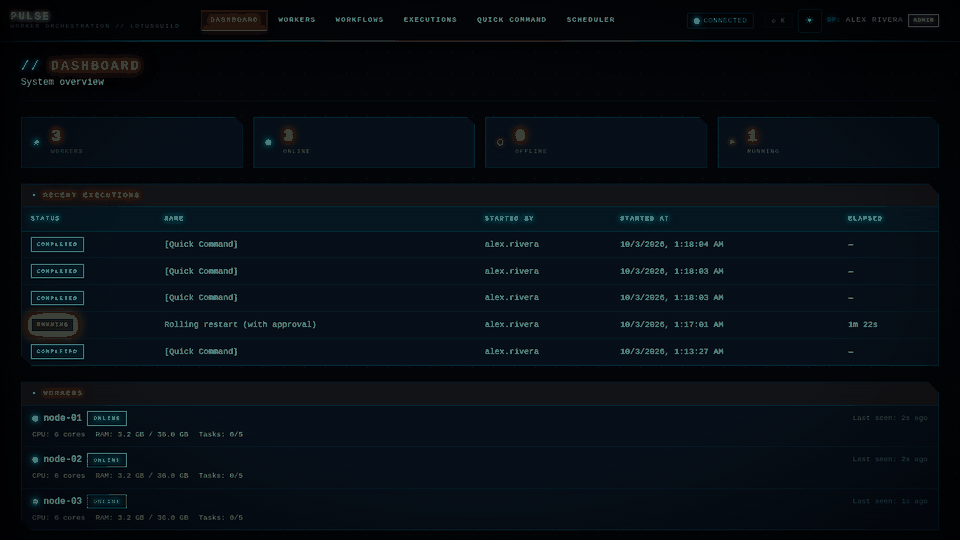Click the total Workers stat card icon
Image resolution: width=960 pixels, height=540 pixels.
point(36,142)
